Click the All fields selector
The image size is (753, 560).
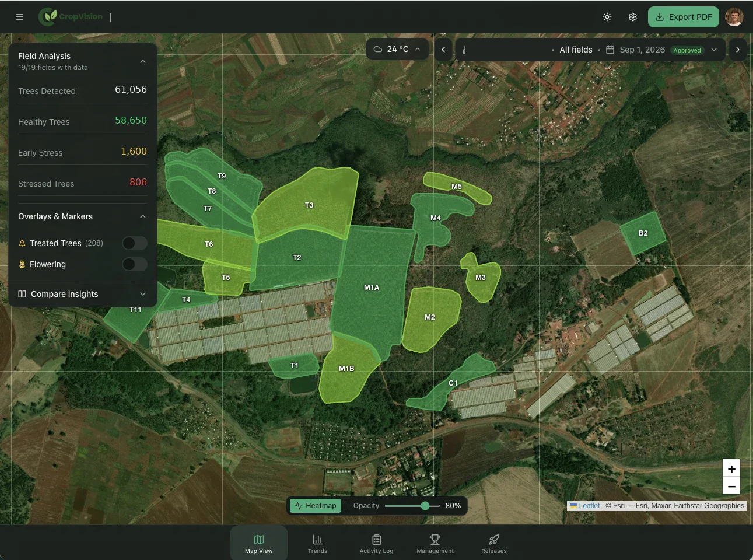pyautogui.click(x=576, y=50)
